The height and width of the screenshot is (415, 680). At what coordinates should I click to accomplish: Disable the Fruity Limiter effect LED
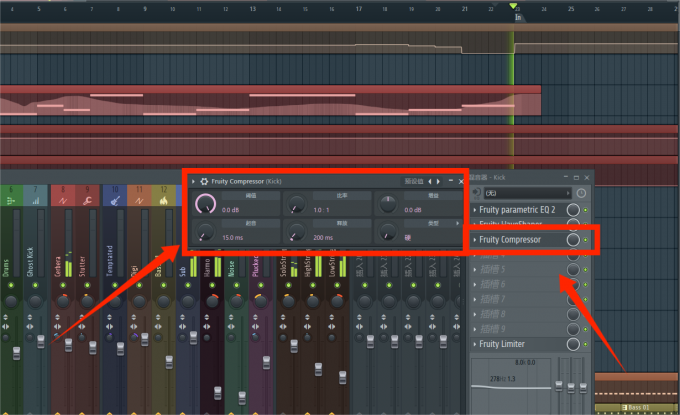point(585,344)
